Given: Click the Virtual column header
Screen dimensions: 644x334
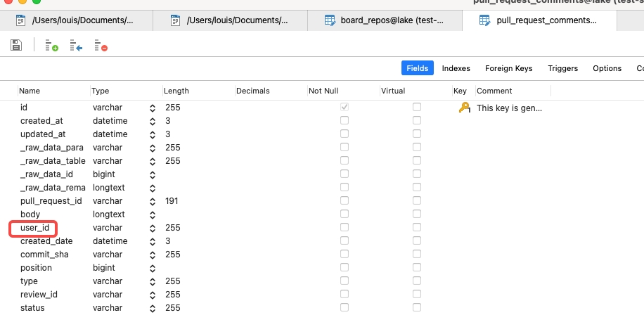Looking at the screenshot, I should (393, 91).
